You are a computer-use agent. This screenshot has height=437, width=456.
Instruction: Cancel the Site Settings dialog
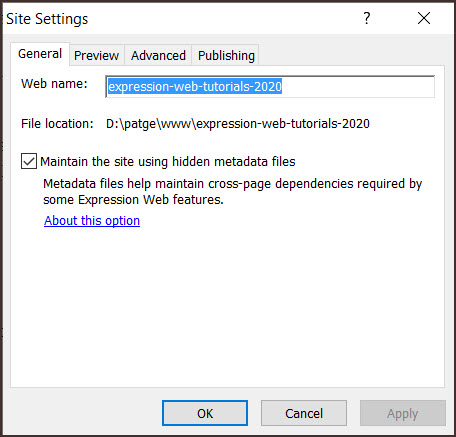[304, 413]
